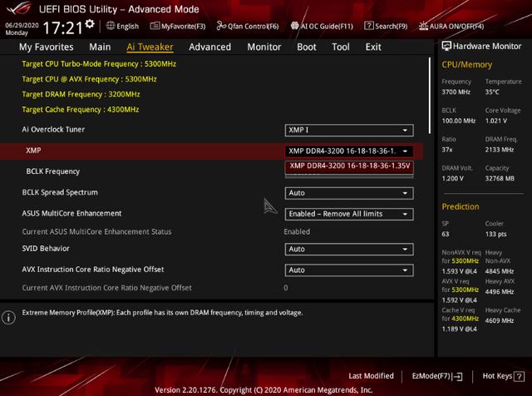Click Current ASUS MultiCore Enhancement Status label
Screen dimensions: 532x396
[x=96, y=231]
